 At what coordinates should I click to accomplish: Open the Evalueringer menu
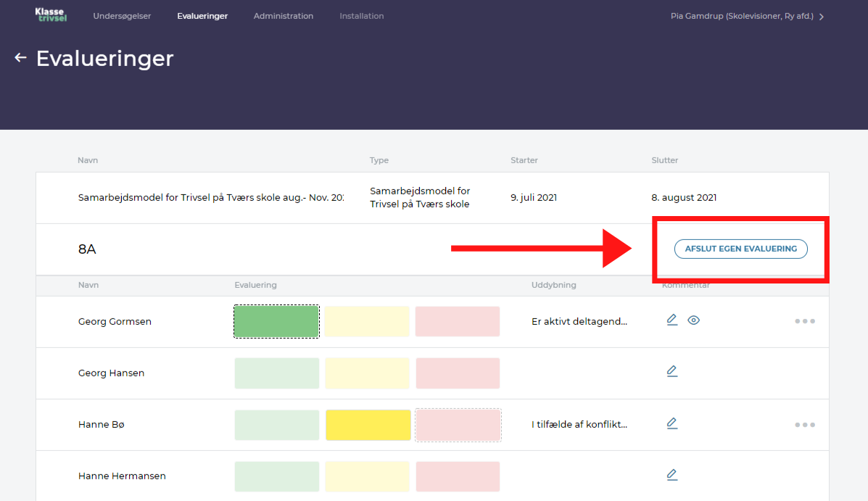202,16
